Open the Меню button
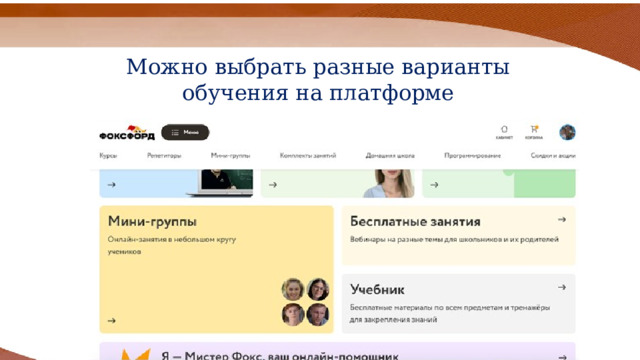The image size is (640, 360). 185,132
